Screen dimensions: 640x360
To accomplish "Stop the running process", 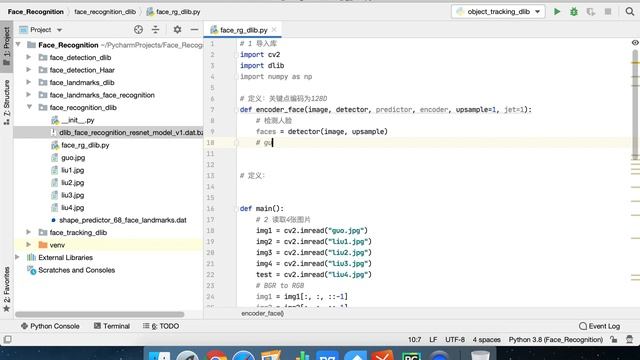I will 608,11.
